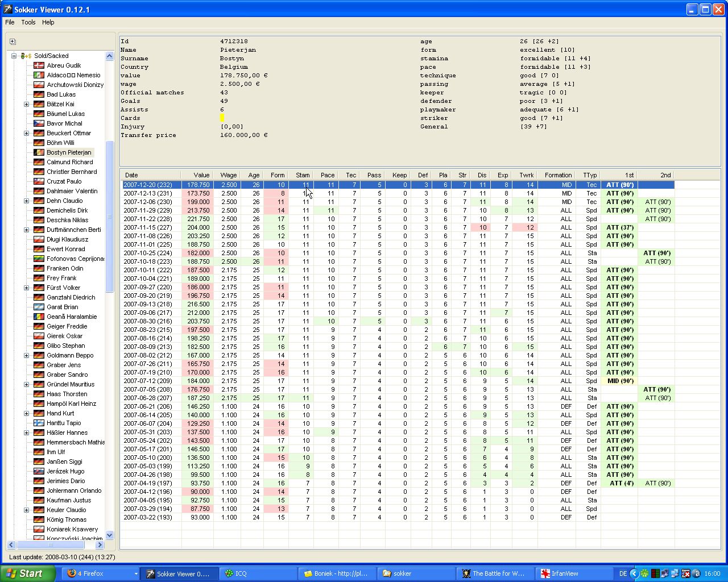Sort table by Value column header
Image resolution: width=728 pixels, height=582 pixels.
pos(197,175)
